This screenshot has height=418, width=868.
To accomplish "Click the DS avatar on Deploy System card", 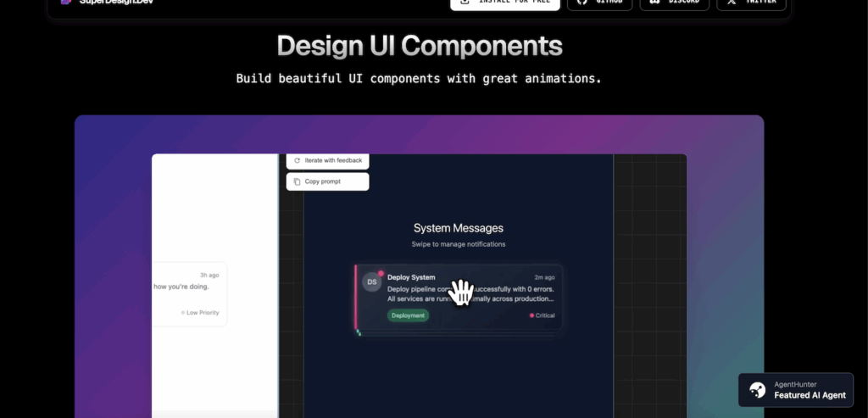I will [371, 281].
